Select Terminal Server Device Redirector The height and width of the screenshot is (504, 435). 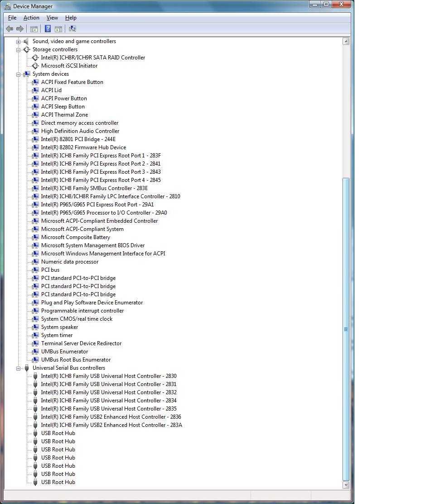[x=81, y=343]
